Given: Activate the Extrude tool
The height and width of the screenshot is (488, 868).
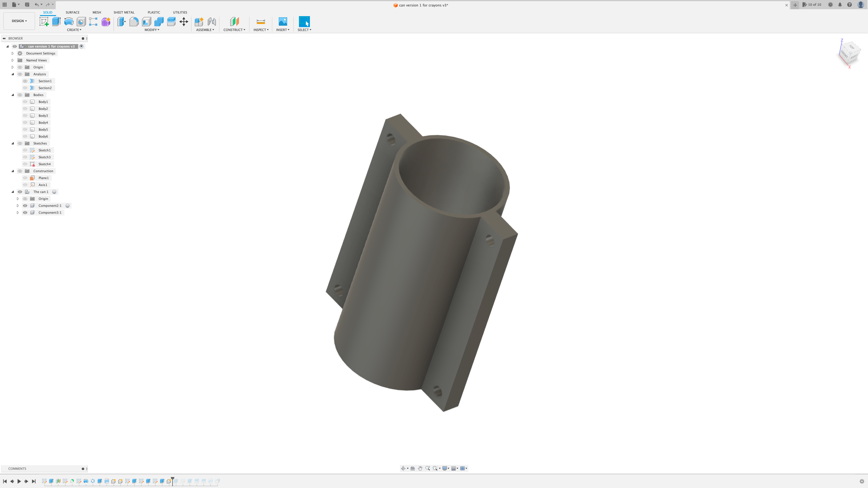Looking at the screenshot, I should [x=56, y=22].
